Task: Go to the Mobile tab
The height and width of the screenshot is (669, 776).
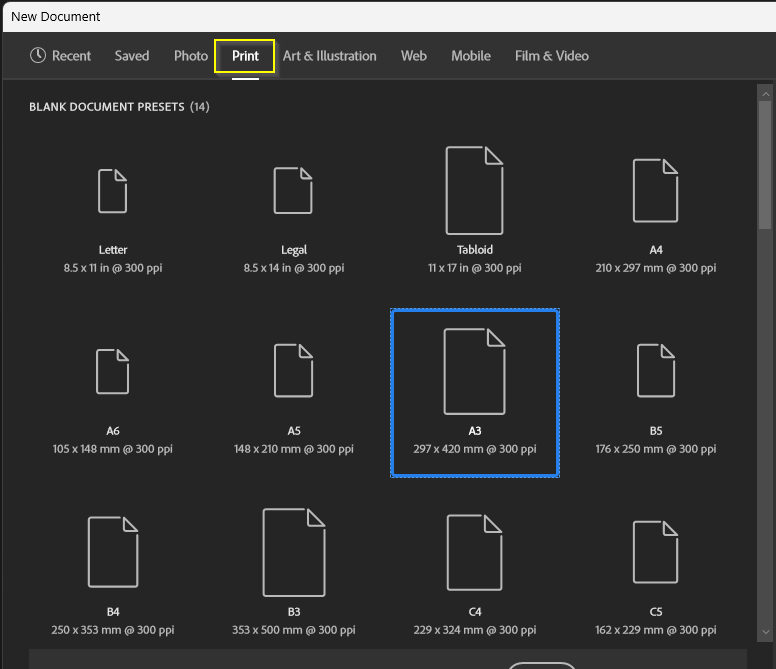Action: coord(471,56)
